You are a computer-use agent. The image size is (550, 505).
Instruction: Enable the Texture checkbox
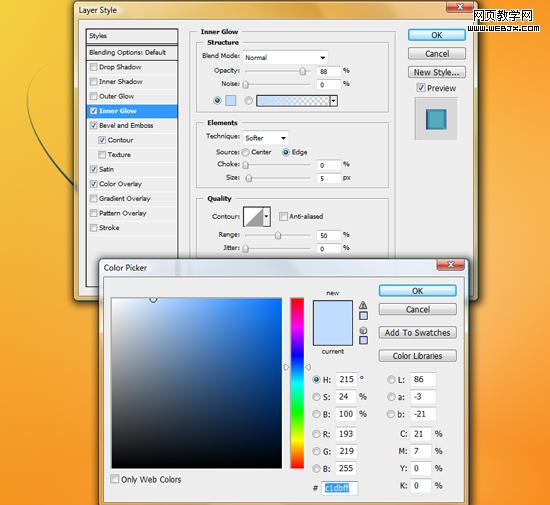point(102,155)
